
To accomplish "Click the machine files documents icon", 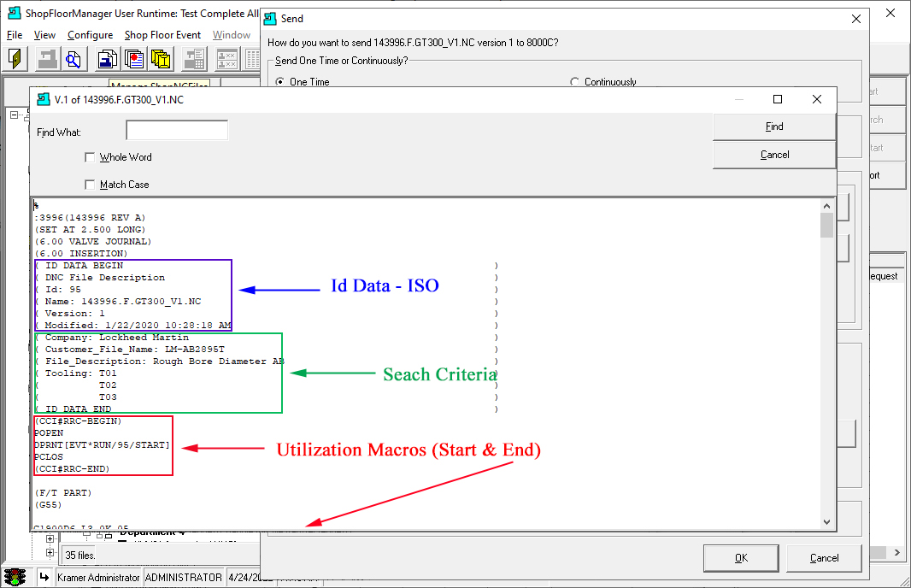I will point(107,59).
